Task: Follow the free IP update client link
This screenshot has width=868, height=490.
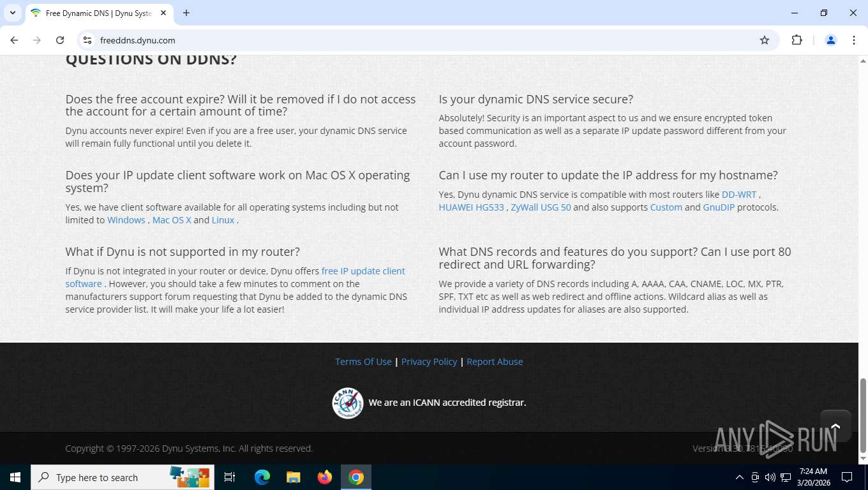Action: pyautogui.click(x=363, y=271)
